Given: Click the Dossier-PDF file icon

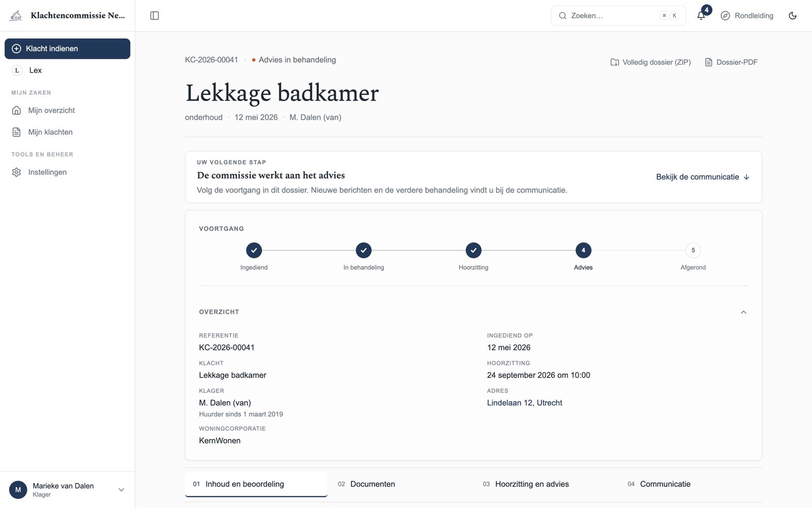Looking at the screenshot, I should click(708, 62).
